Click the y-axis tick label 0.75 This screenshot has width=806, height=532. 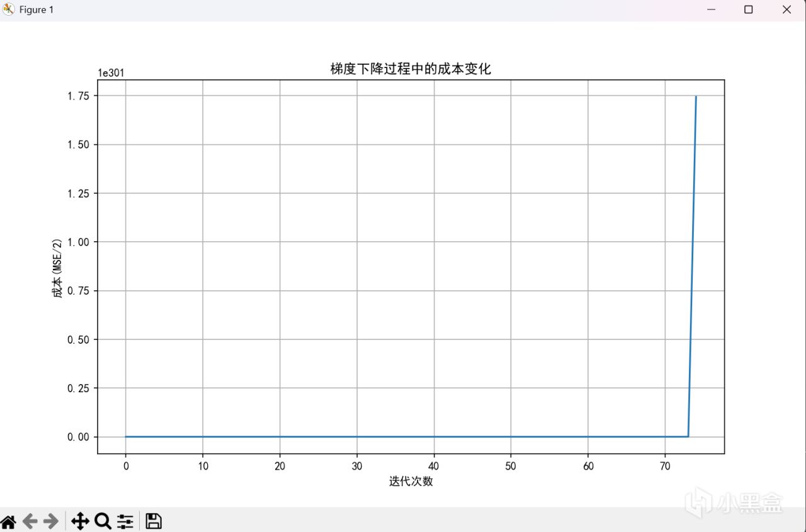[x=79, y=291]
